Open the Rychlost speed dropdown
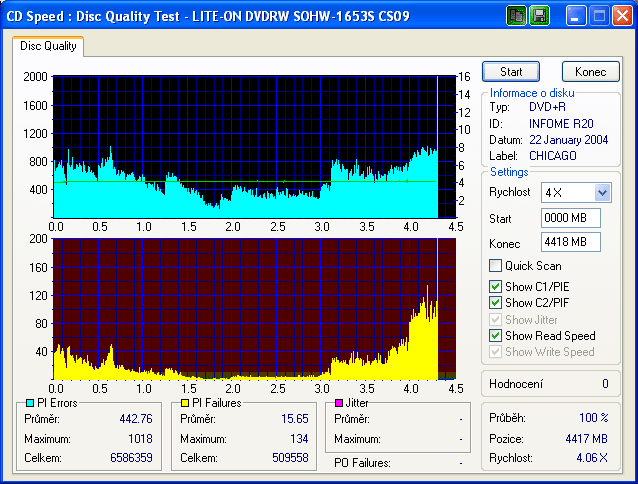This screenshot has width=638, height=484. [602, 192]
